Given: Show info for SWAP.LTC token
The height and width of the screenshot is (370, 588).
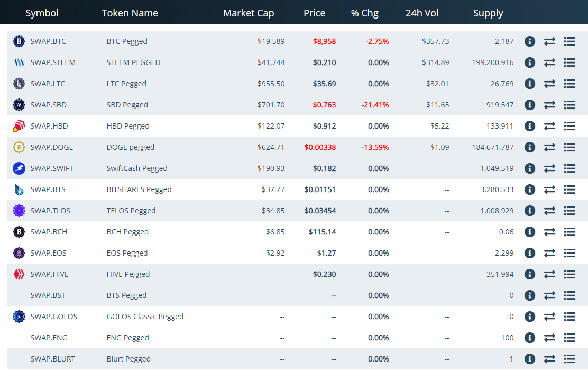Looking at the screenshot, I should 529,84.
